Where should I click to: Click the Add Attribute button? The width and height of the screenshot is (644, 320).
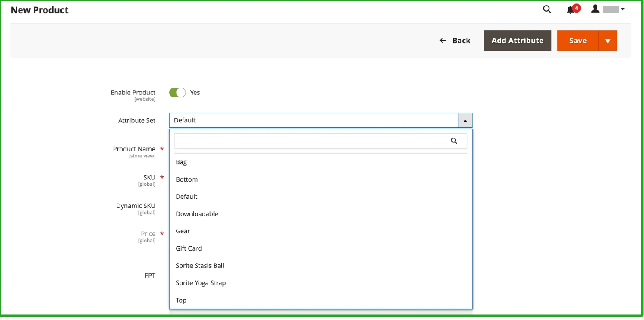pyautogui.click(x=517, y=41)
